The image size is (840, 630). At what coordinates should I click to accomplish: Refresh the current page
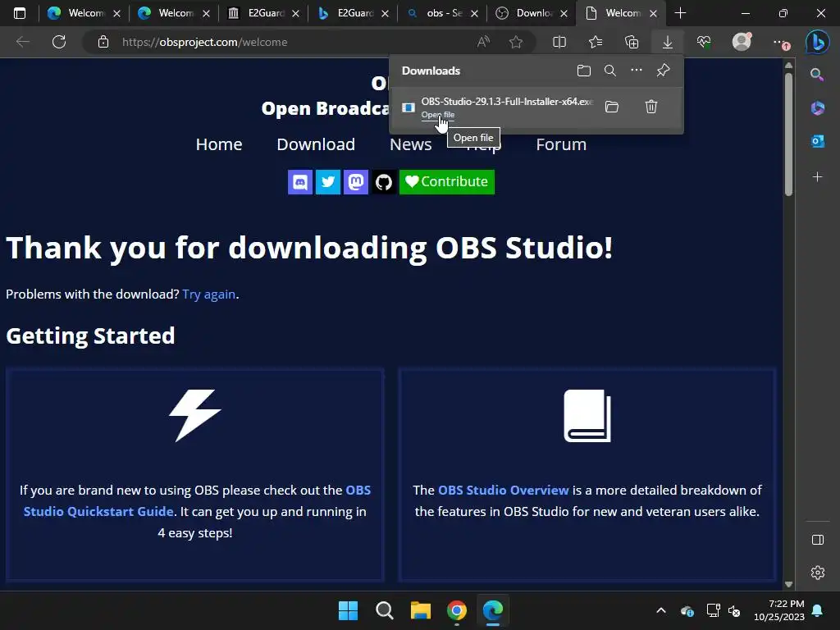[59, 42]
